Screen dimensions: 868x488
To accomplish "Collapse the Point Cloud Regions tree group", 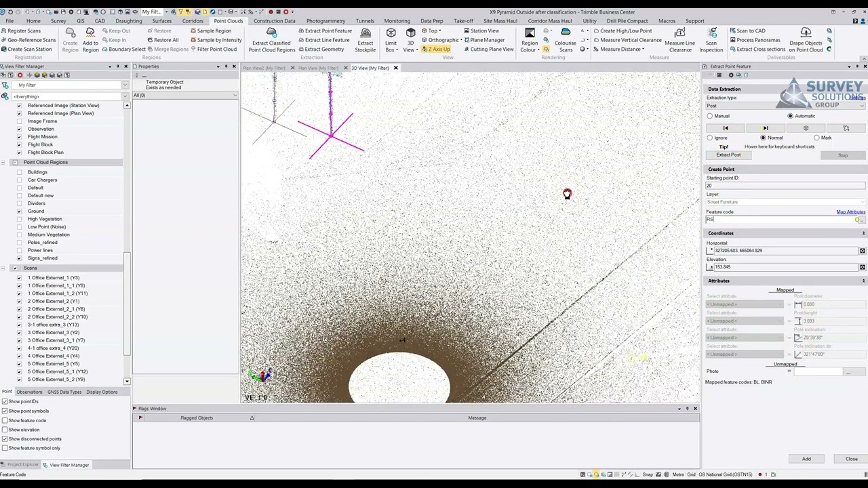I will (x=3, y=163).
